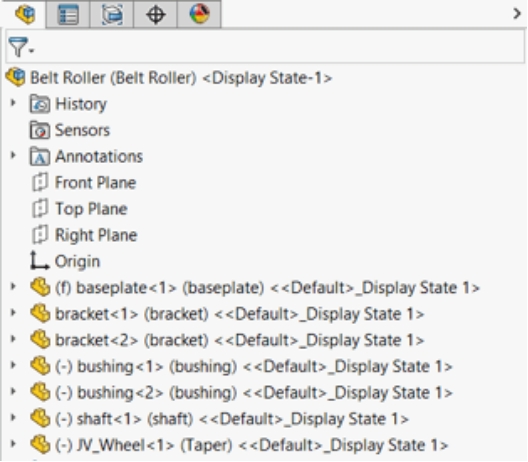Select the Right Plane item
The height and width of the screenshot is (462, 528).
coord(84,235)
